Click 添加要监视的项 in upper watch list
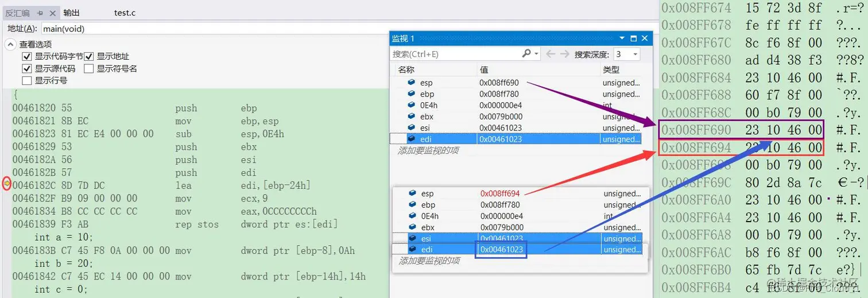 pos(429,150)
